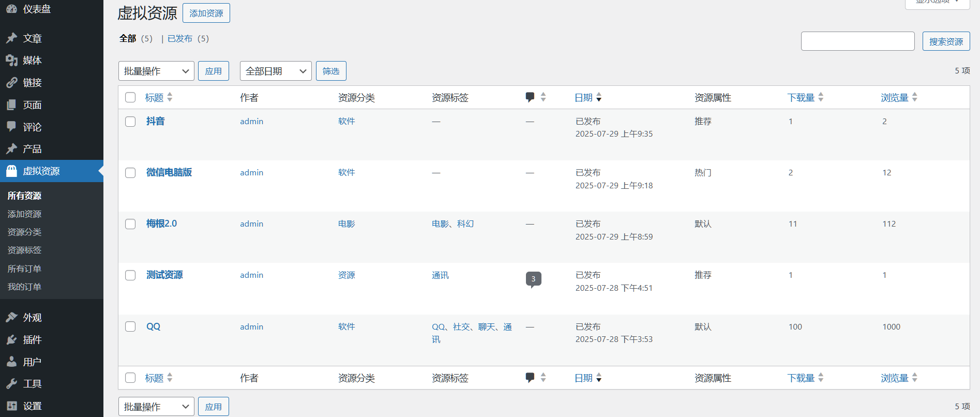The image size is (980, 417).
Task: Click the 用户 person icon
Action: point(11,362)
